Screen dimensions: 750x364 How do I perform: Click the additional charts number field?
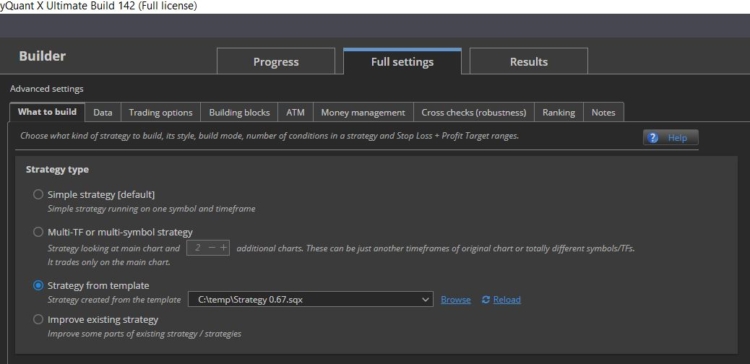coord(197,248)
